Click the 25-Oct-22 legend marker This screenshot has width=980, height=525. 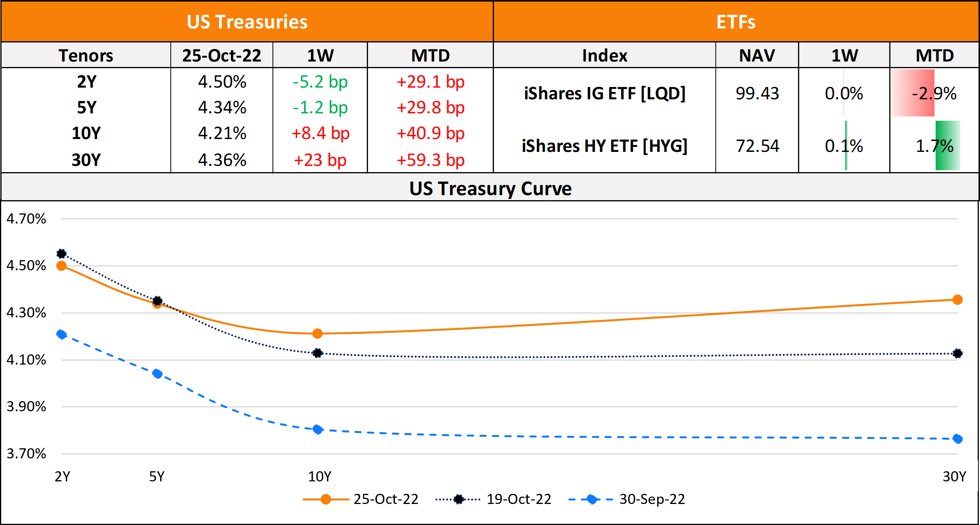[325, 499]
